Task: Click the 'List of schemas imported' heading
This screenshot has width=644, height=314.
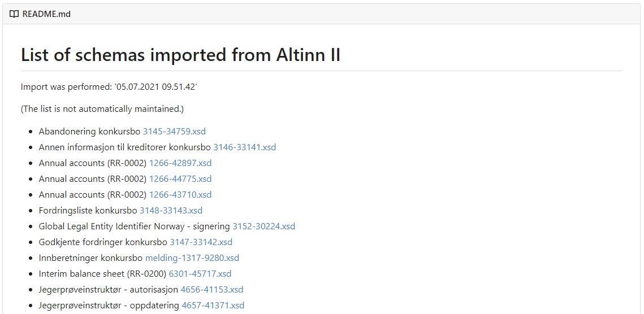Action: click(180, 55)
